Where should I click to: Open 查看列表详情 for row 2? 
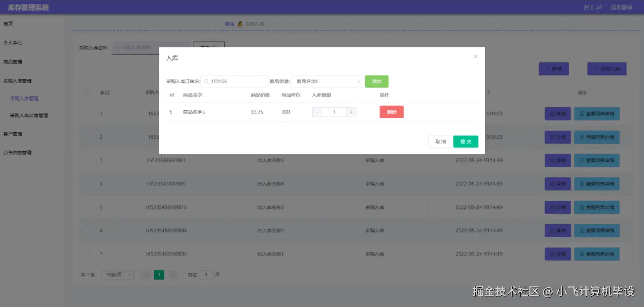[x=597, y=137]
